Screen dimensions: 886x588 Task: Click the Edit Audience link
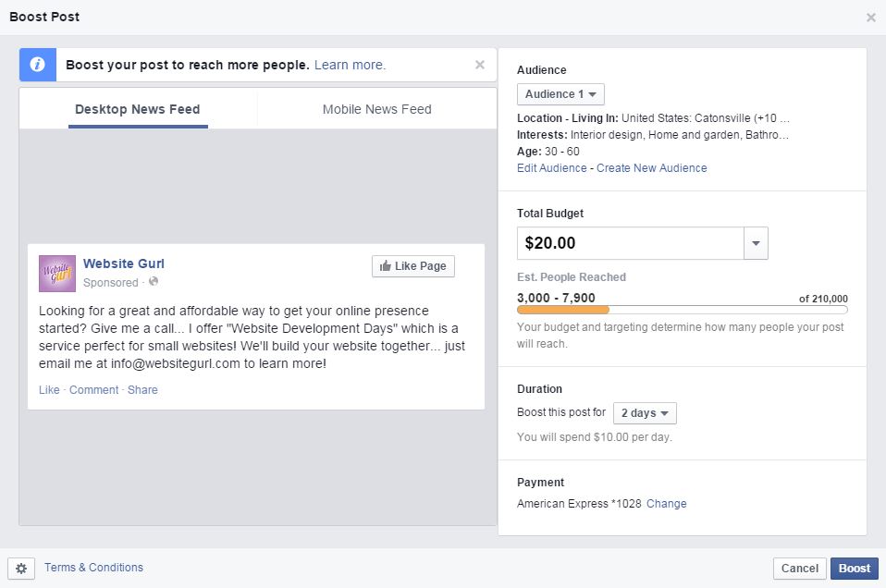(x=551, y=168)
